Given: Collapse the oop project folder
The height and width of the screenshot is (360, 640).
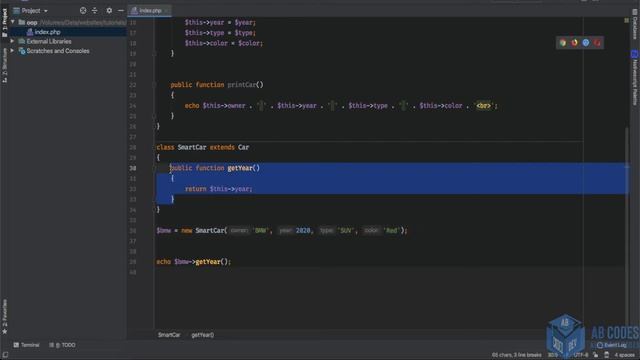Looking at the screenshot, I should pyautogui.click(x=13, y=22).
